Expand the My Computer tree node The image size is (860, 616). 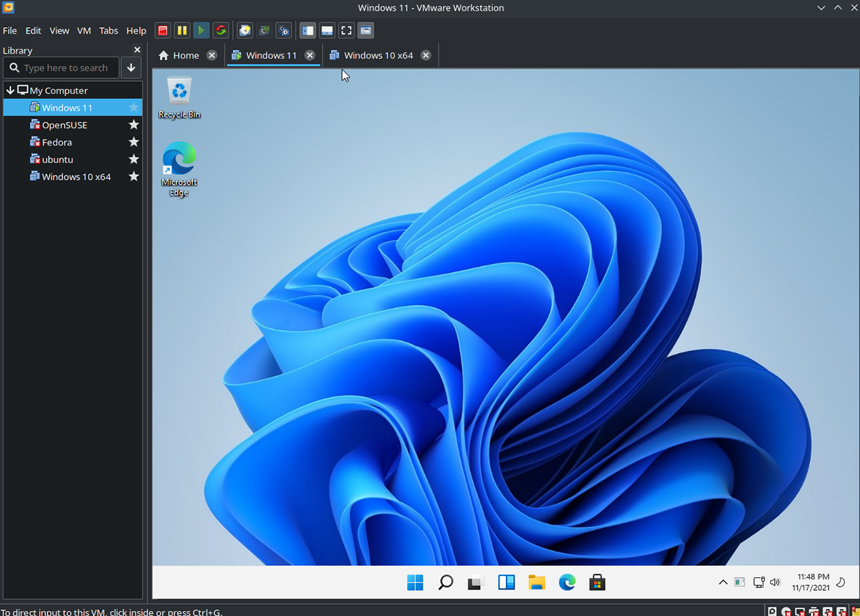pyautogui.click(x=10, y=90)
